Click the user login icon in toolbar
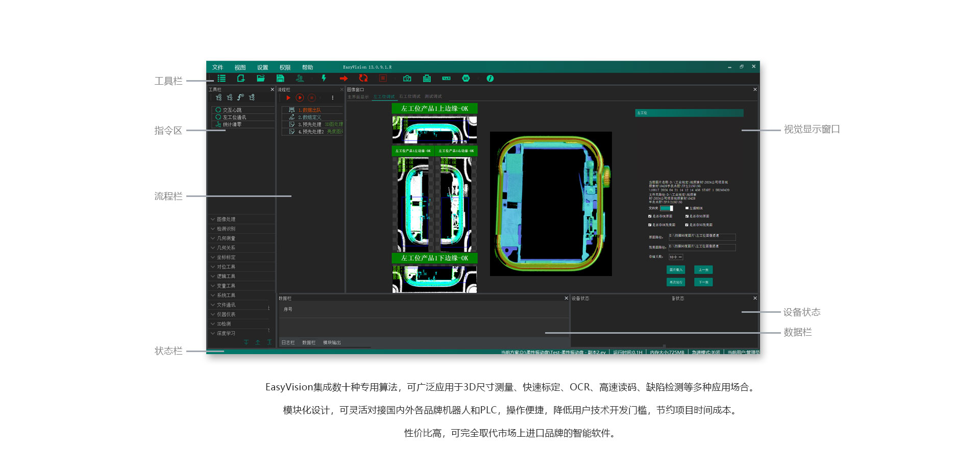 click(300, 78)
